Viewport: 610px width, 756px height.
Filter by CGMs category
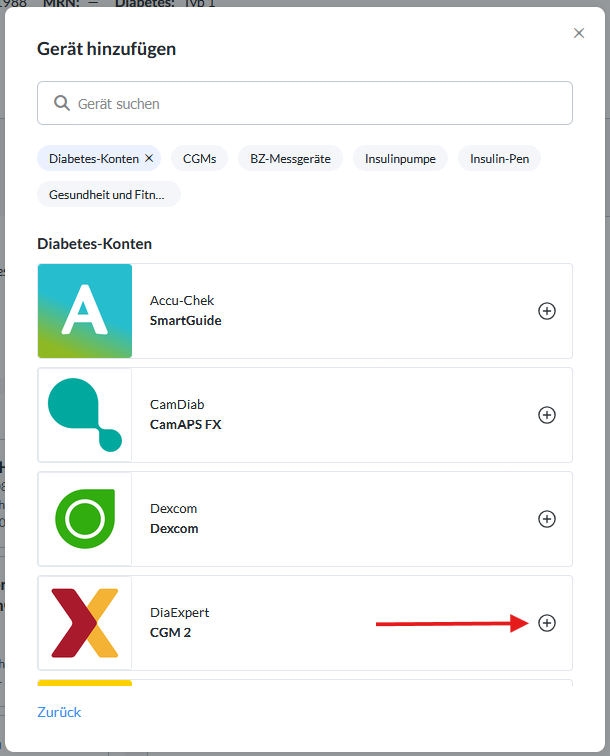[200, 159]
